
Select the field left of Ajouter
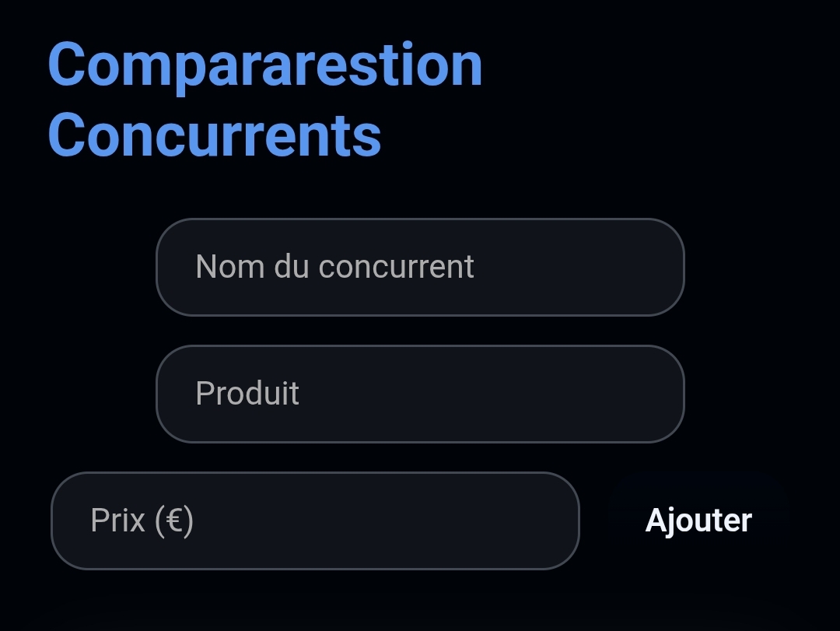pos(315,521)
